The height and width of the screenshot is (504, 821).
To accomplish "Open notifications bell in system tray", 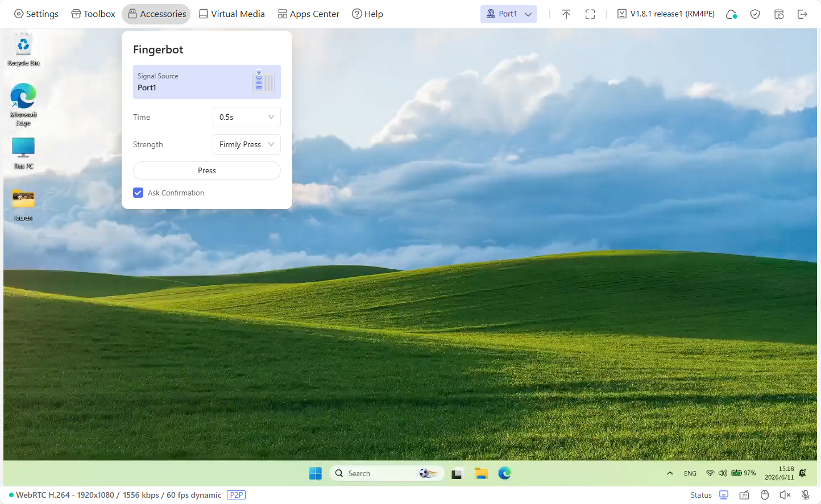I will click(803, 473).
